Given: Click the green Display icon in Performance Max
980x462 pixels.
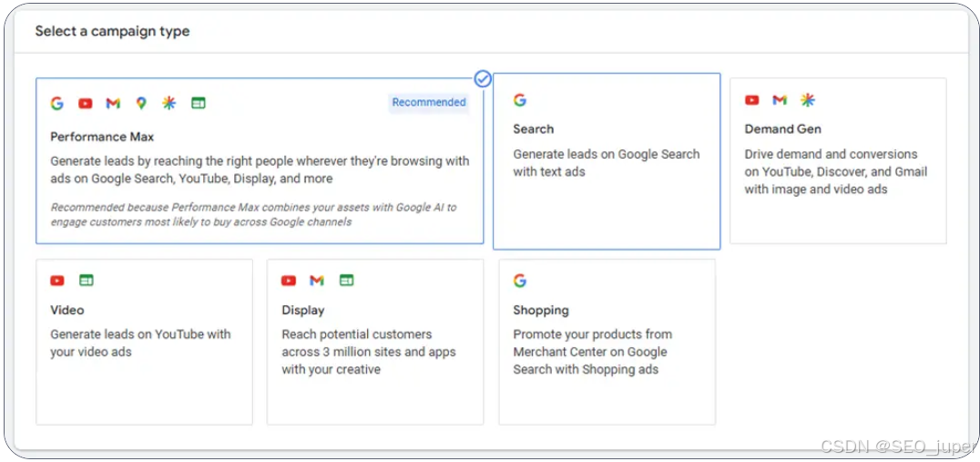Looking at the screenshot, I should [199, 103].
